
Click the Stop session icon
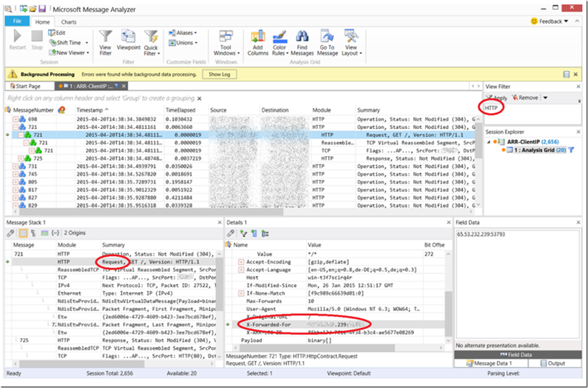tap(37, 36)
